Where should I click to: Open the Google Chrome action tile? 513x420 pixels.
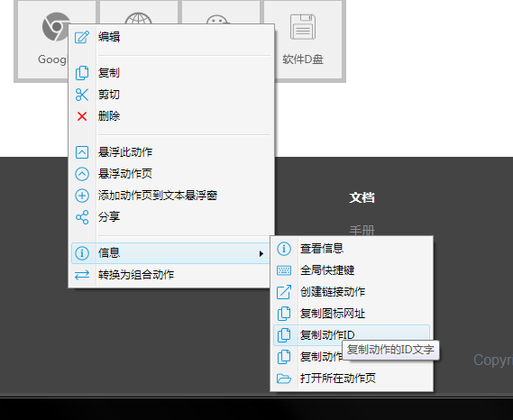(x=43, y=40)
